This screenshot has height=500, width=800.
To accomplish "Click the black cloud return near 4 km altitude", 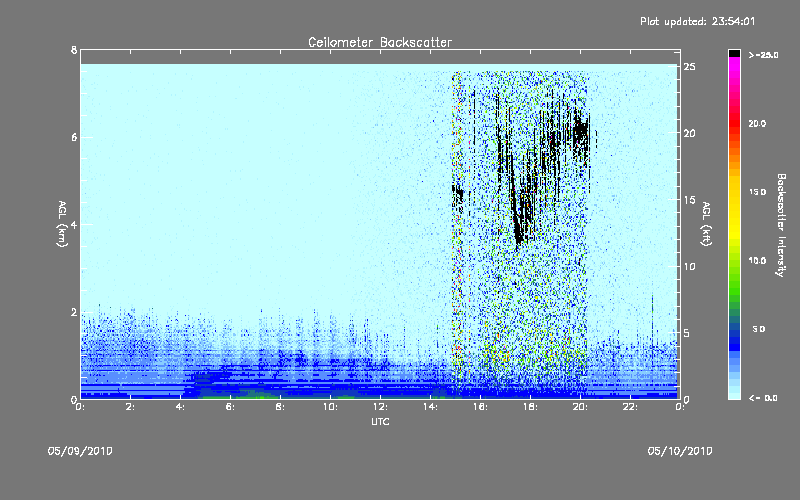I will tap(520, 230).
